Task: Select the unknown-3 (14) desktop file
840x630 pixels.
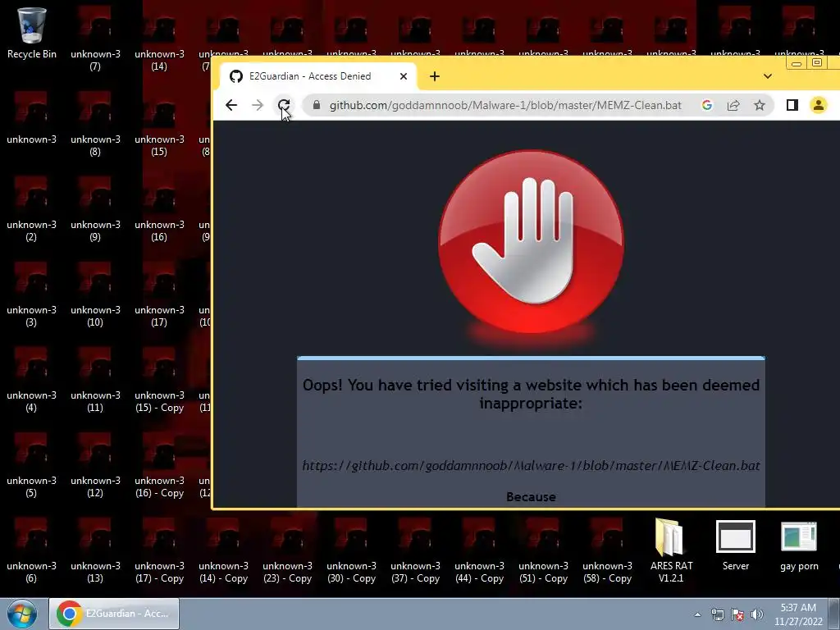Action: (x=159, y=39)
